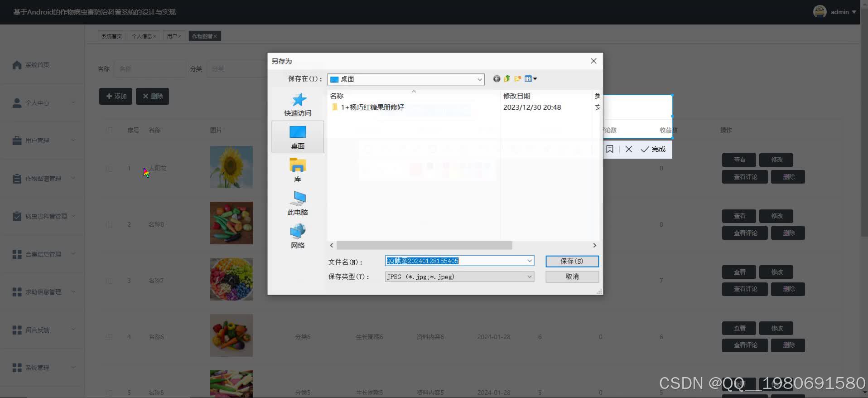Sort by 名称 column header in dialog
The image size is (868, 398).
(337, 96)
